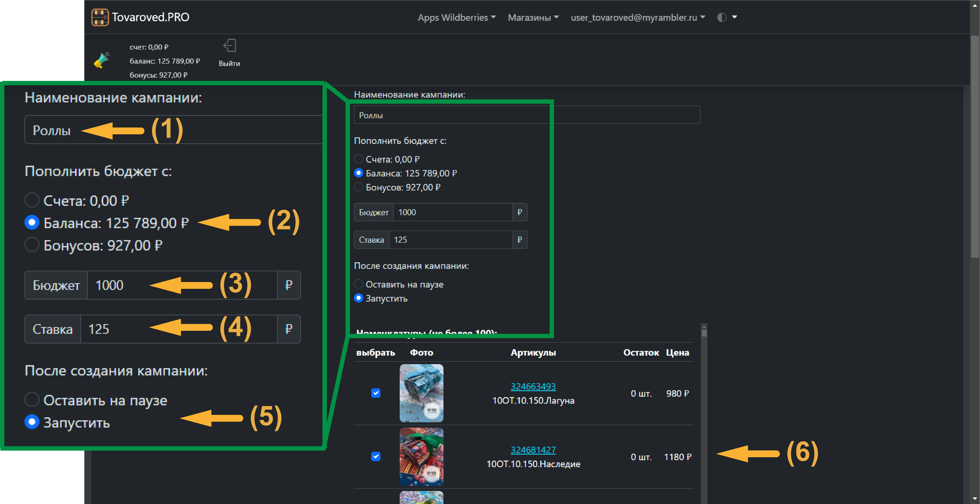The width and height of the screenshot is (980, 504).
Task: Click scroll-up arrow of nomenclature list
Action: pyautogui.click(x=704, y=327)
